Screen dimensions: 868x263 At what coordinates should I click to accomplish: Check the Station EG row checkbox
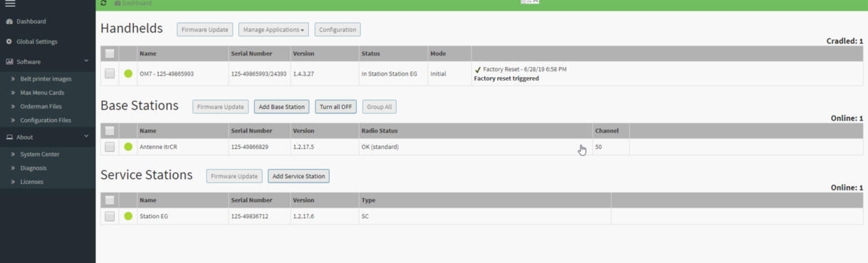pos(110,216)
